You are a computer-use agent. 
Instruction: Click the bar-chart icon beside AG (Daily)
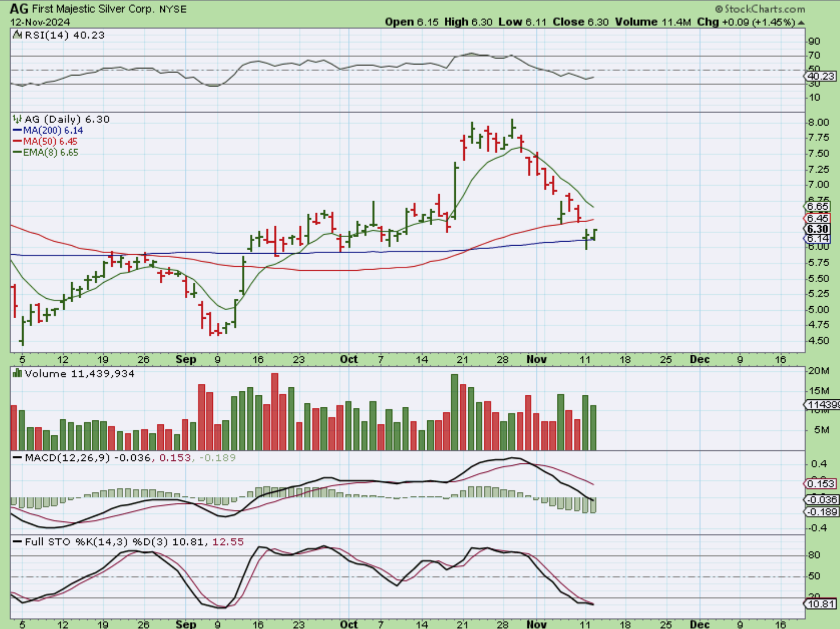coord(17,119)
